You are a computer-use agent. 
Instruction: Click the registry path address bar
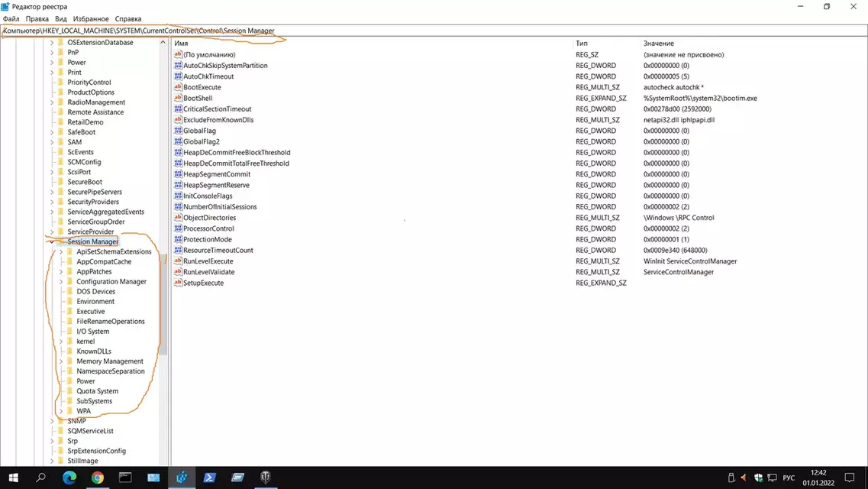point(434,31)
